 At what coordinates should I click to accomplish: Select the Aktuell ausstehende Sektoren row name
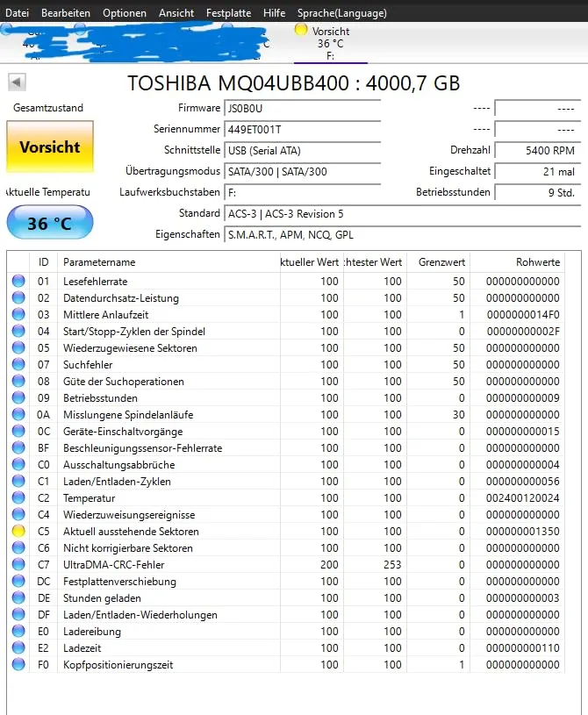[x=131, y=532]
